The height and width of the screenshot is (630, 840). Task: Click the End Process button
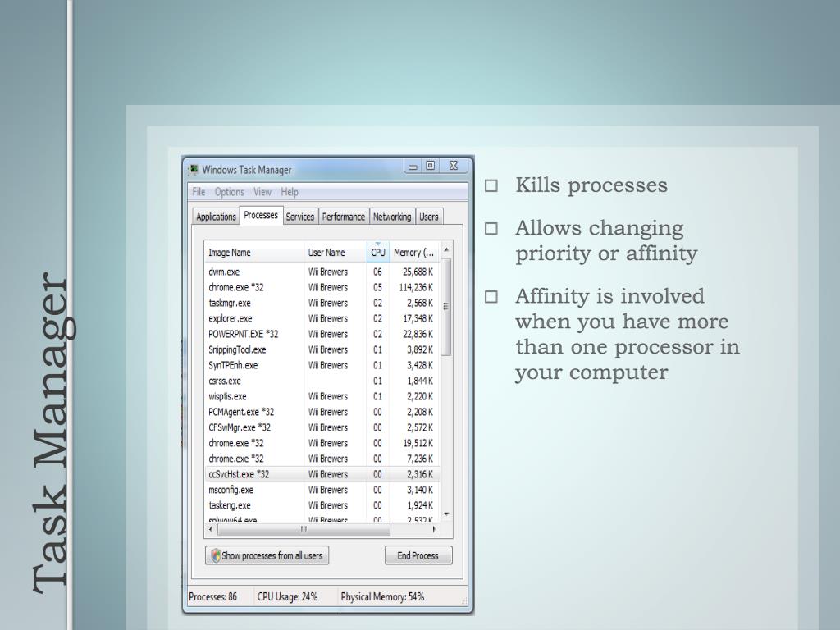[x=418, y=555]
